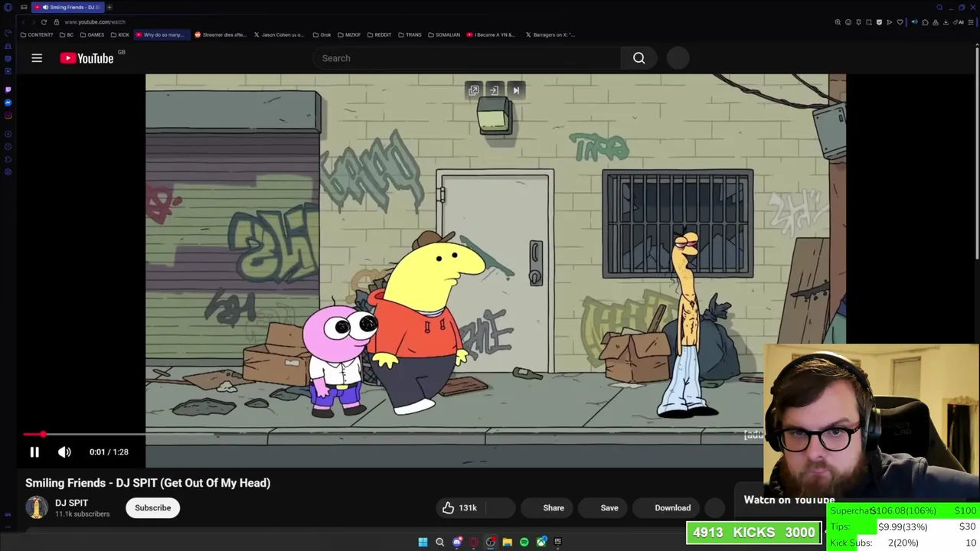Open the REDDIT bookmarks folder
The width and height of the screenshot is (980, 551).
379,34
